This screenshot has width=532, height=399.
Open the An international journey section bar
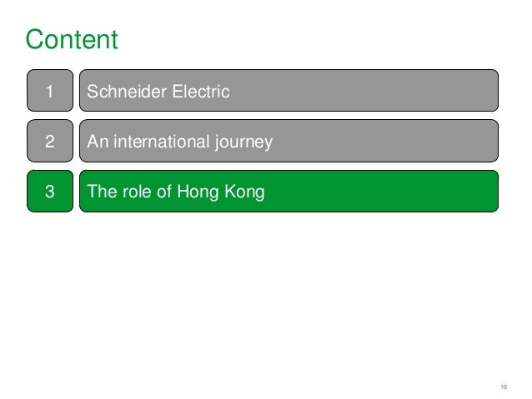click(x=289, y=141)
